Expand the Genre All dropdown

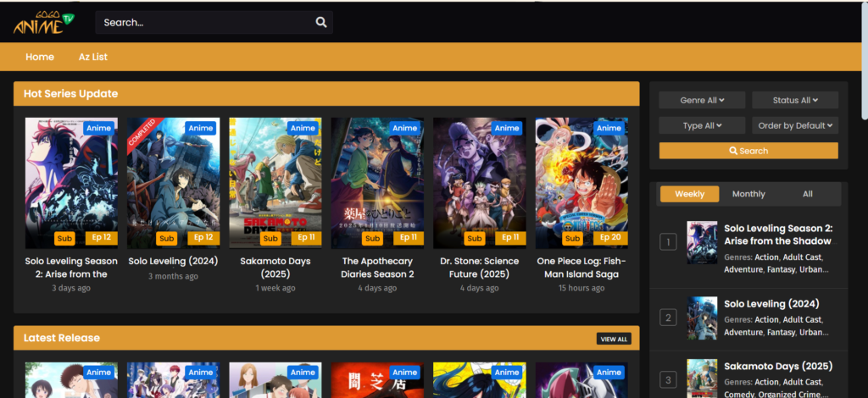pyautogui.click(x=702, y=100)
